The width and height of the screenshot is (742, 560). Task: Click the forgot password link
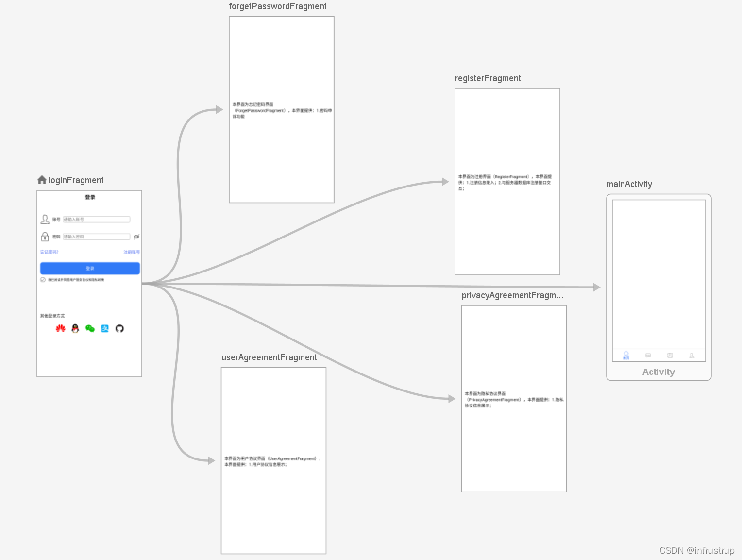[x=49, y=252]
